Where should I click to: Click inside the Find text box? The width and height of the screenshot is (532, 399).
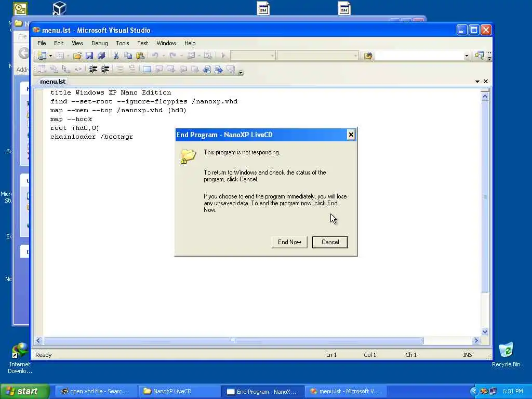coord(419,56)
